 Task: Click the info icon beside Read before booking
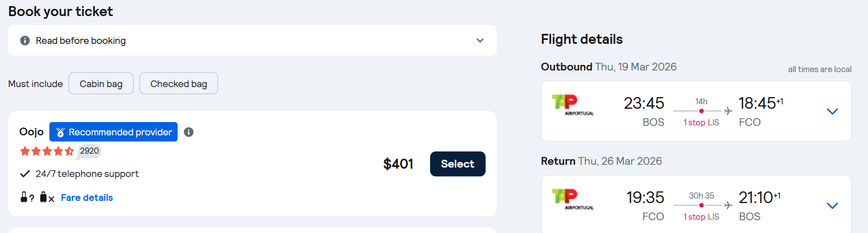tap(24, 40)
